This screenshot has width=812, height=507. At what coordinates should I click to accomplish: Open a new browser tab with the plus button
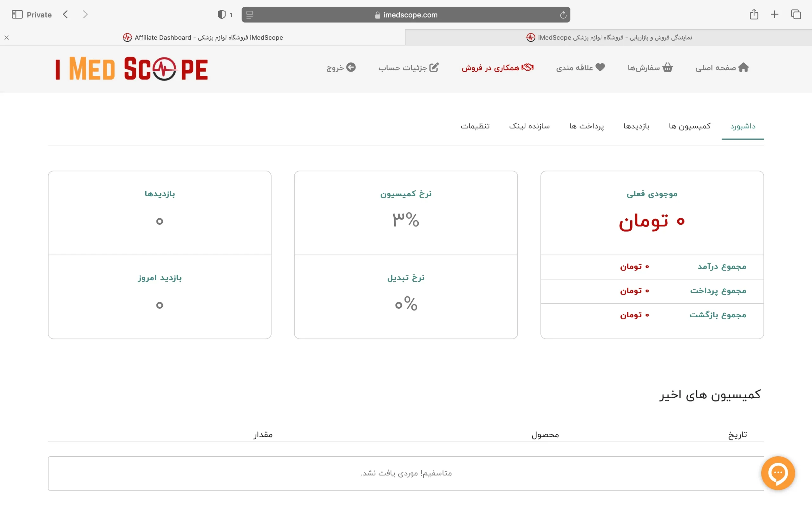[775, 14]
